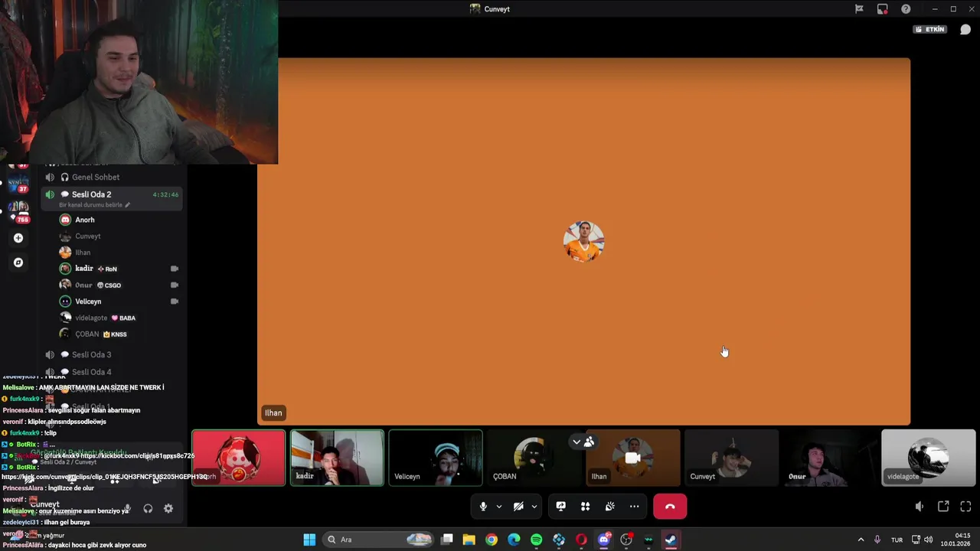Click the taskbar search box 'Ara'
This screenshot has height=551, width=980.
click(378, 540)
